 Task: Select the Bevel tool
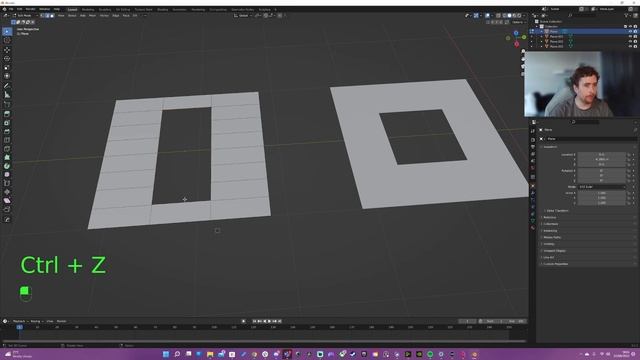(x=7, y=131)
